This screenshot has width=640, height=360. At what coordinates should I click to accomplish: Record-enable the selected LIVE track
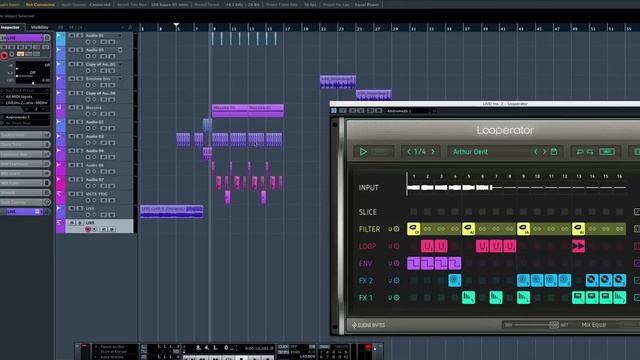[88, 229]
